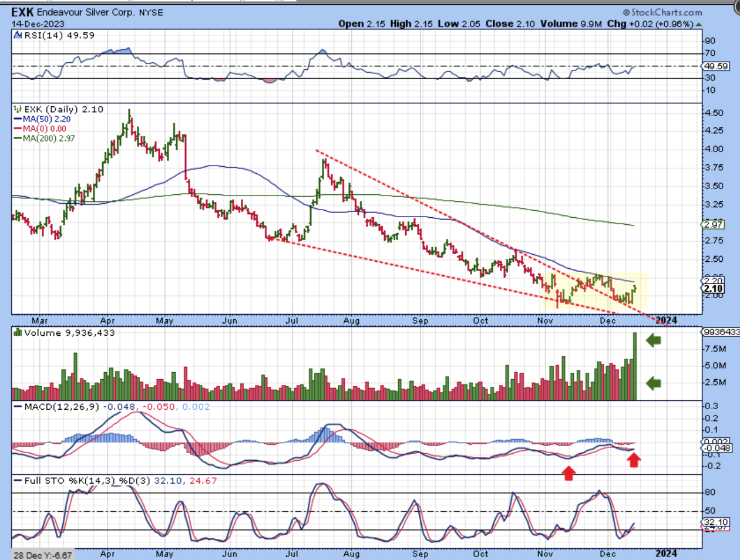Click the green up-triangle beside Chg
The image size is (740, 560).
tap(698, 24)
